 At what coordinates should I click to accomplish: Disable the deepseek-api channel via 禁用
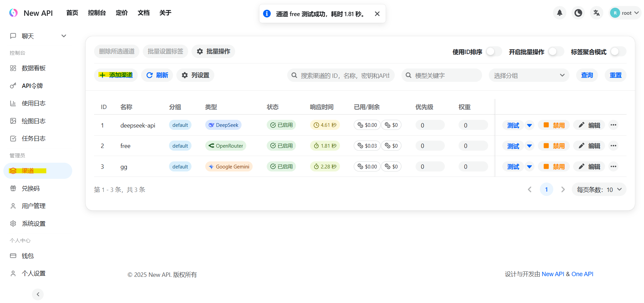pos(554,125)
